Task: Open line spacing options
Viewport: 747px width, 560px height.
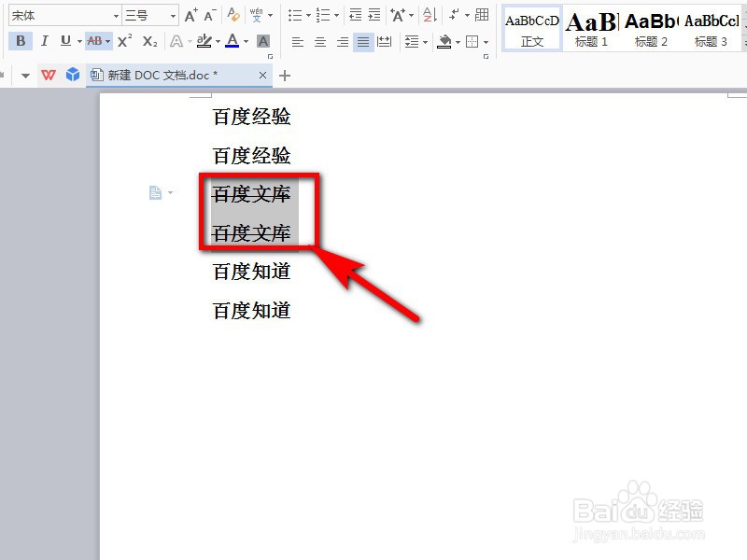Action: [412, 42]
